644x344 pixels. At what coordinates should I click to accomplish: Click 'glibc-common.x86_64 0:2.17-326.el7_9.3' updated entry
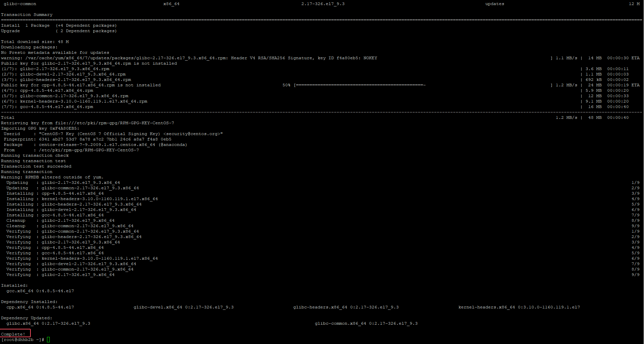click(x=366, y=323)
